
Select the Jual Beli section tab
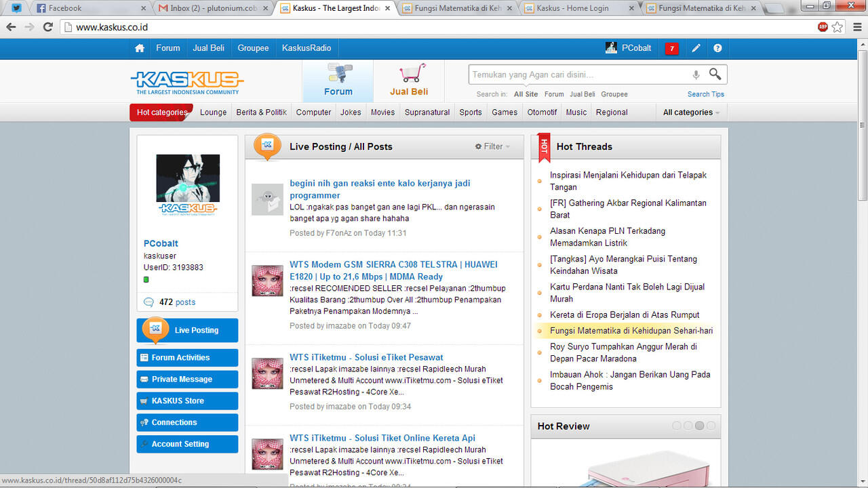[409, 81]
